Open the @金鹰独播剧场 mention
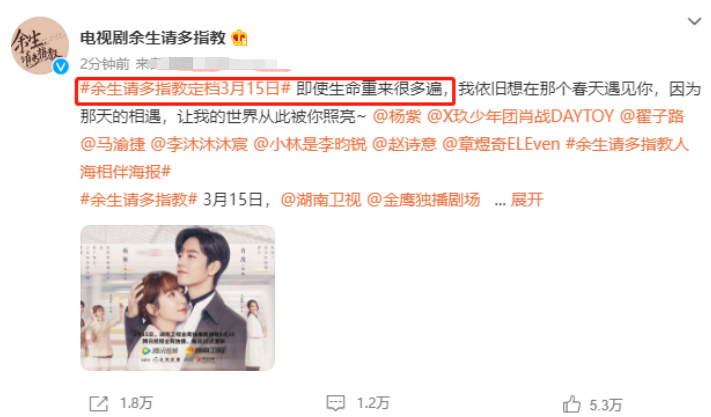711x417 pixels. click(x=423, y=199)
